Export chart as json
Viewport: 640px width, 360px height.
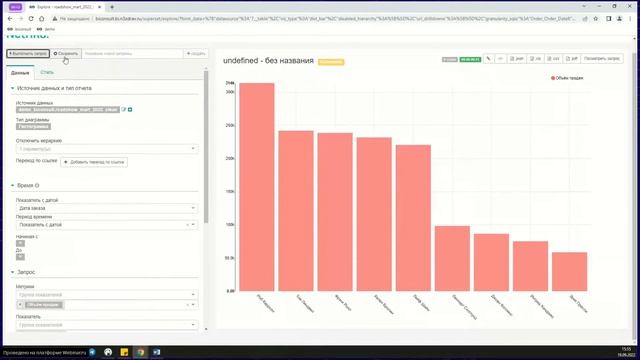pos(517,59)
